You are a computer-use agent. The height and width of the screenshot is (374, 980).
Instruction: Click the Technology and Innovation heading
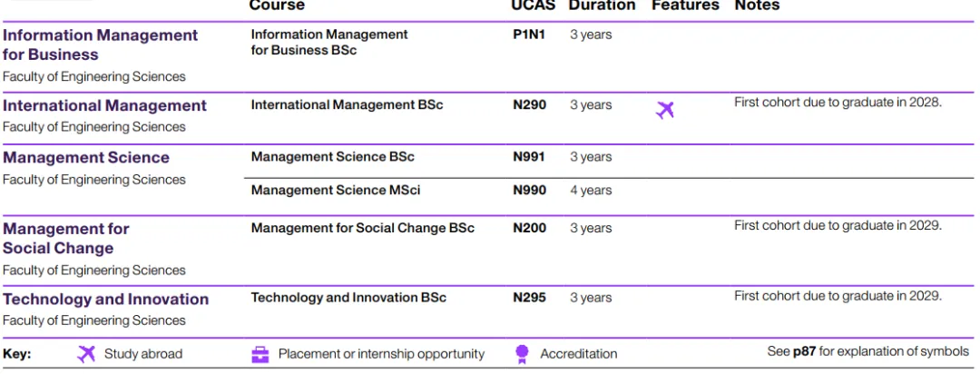(105, 299)
